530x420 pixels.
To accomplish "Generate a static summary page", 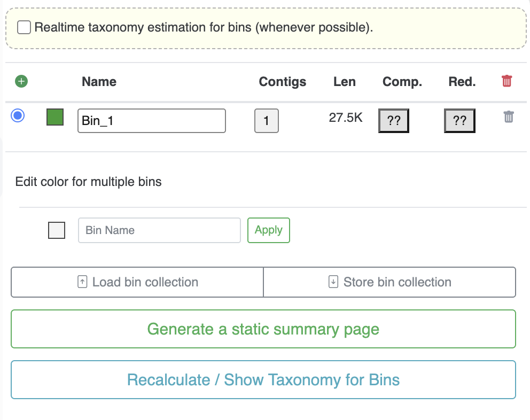I will (263, 329).
